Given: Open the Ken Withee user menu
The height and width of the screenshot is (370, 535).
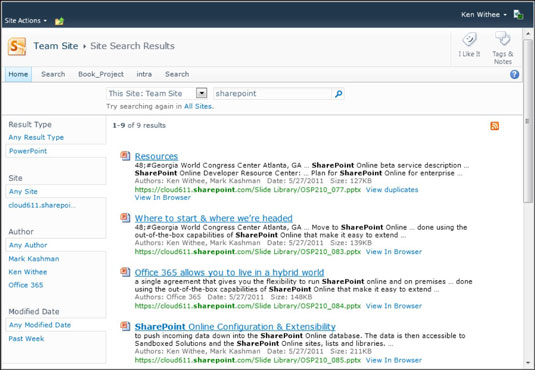Looking at the screenshot, I should point(484,15).
